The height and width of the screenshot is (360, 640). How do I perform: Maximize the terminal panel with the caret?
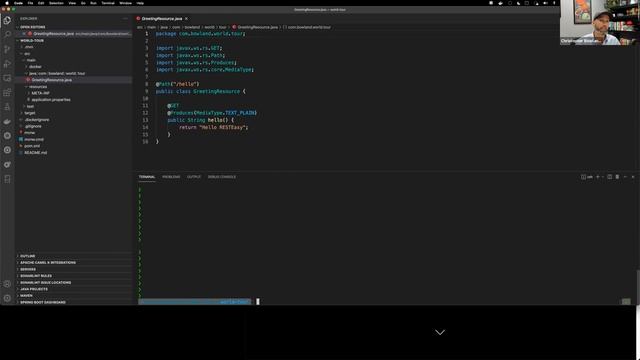coord(625,177)
